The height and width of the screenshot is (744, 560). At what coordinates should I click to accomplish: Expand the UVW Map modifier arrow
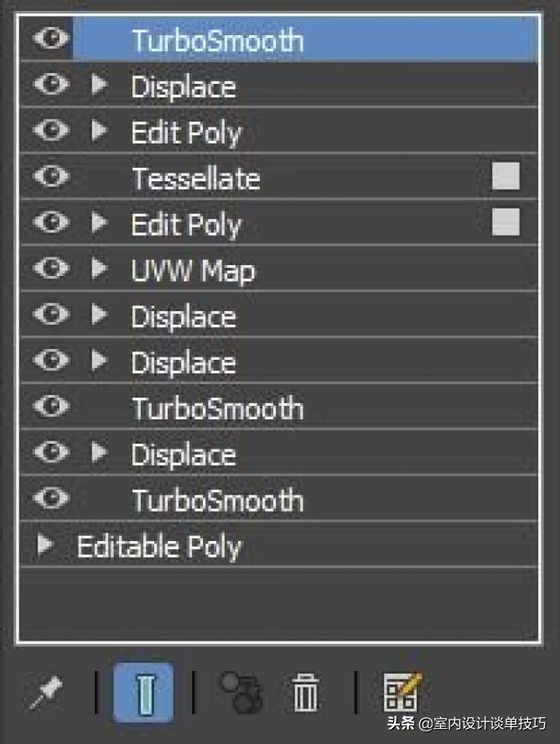[100, 269]
